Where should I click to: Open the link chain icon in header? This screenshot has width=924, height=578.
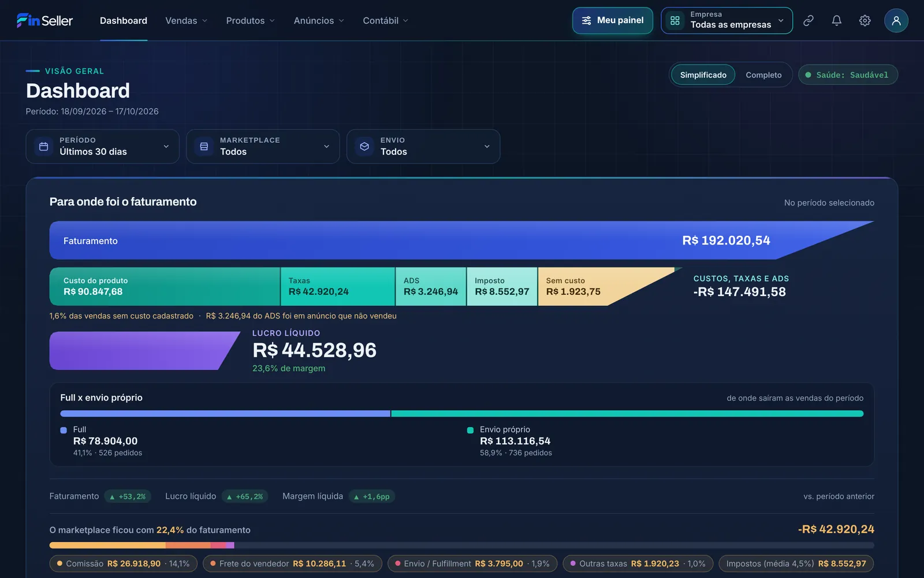pyautogui.click(x=808, y=20)
